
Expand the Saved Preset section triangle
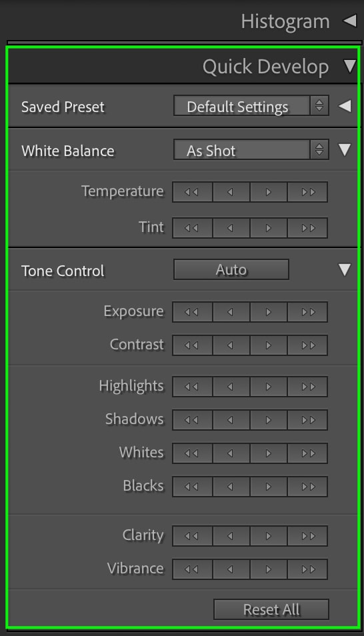point(345,106)
